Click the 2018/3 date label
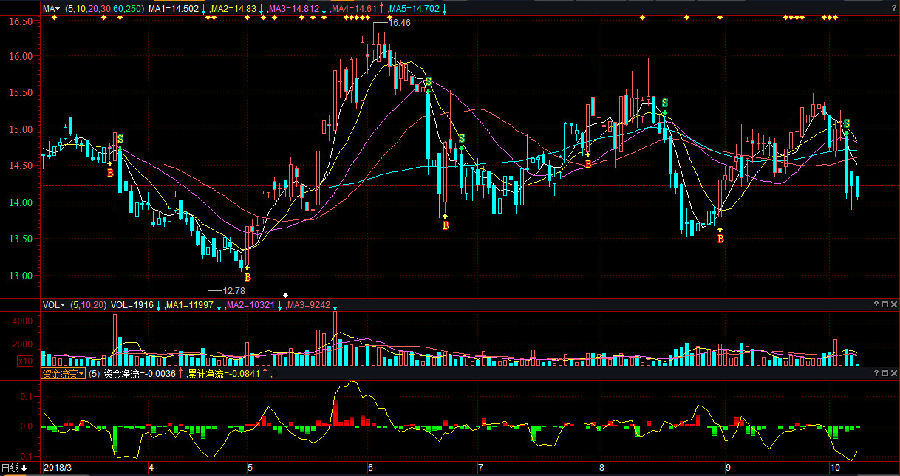This screenshot has height=476, width=900. [x=58, y=468]
